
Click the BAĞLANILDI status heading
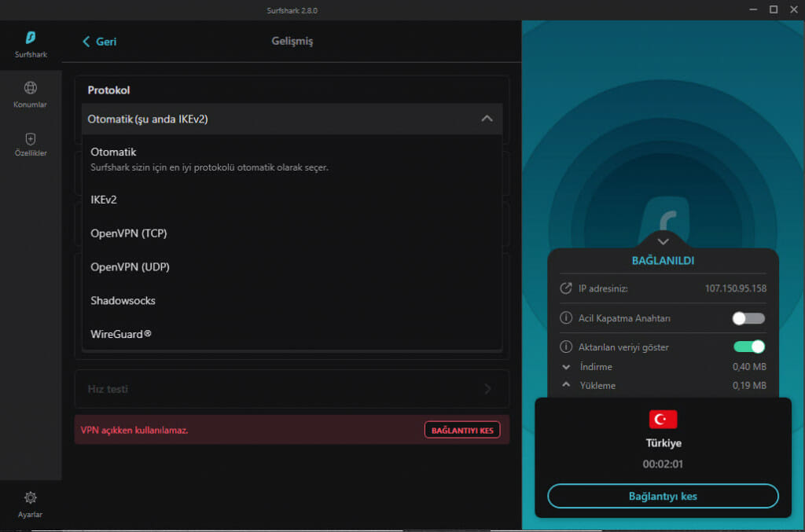[x=663, y=261]
